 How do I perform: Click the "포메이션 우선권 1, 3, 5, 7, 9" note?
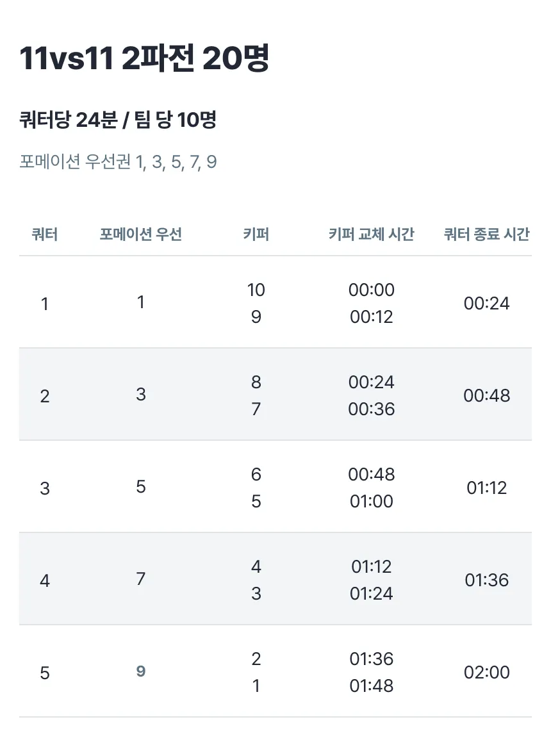[x=118, y=162]
